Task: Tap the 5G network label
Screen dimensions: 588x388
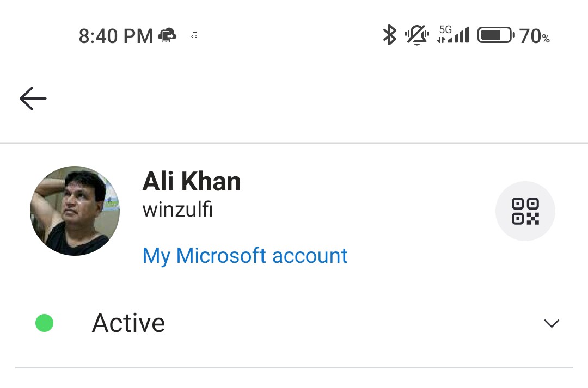Action: pos(445,29)
